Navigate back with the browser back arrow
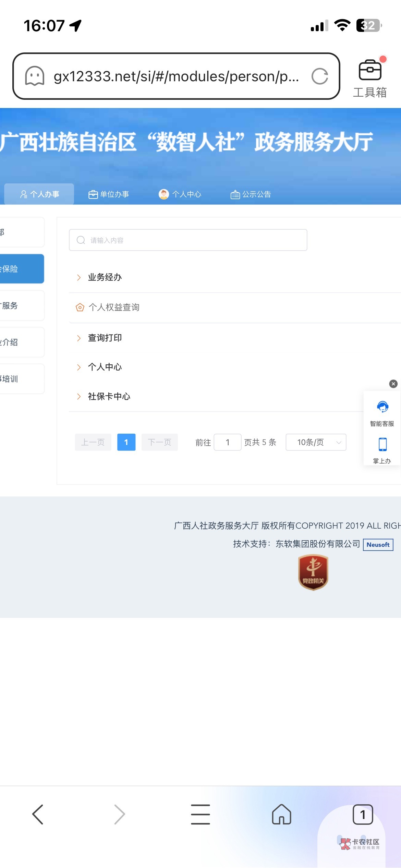 (x=38, y=814)
